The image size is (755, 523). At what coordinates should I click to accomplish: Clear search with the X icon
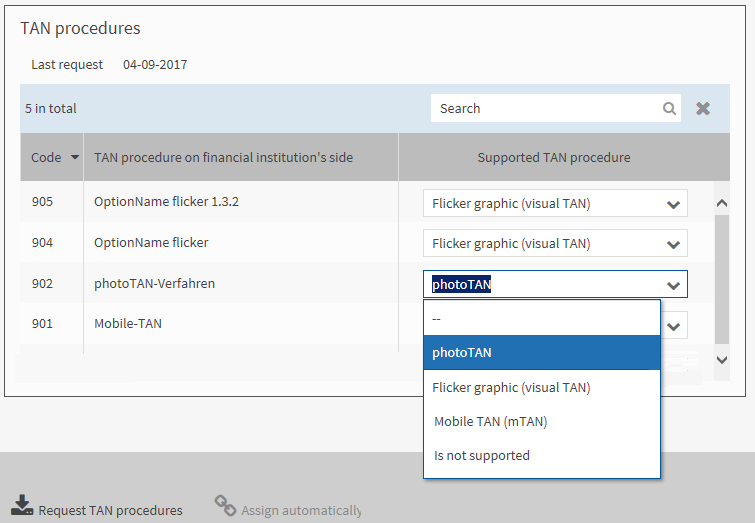[703, 109]
